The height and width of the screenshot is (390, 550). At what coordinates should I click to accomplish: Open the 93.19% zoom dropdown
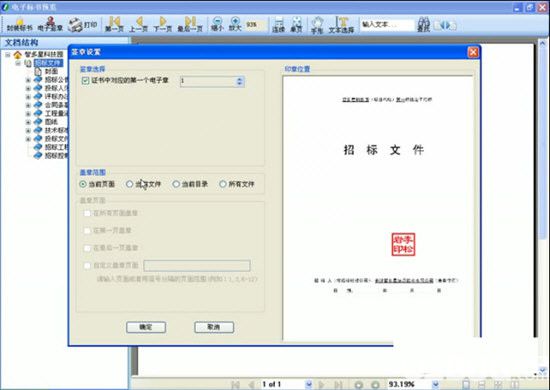click(x=435, y=385)
